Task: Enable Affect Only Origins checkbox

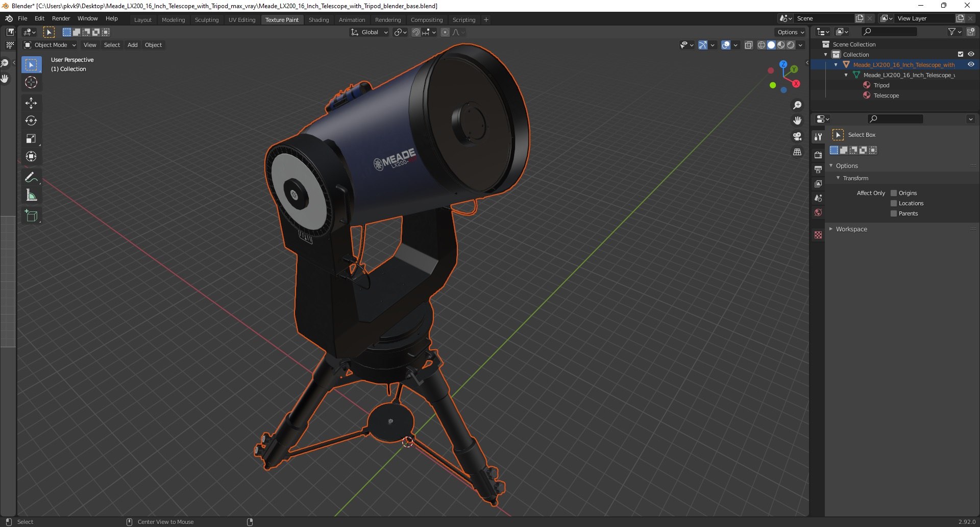Action: 894,193
